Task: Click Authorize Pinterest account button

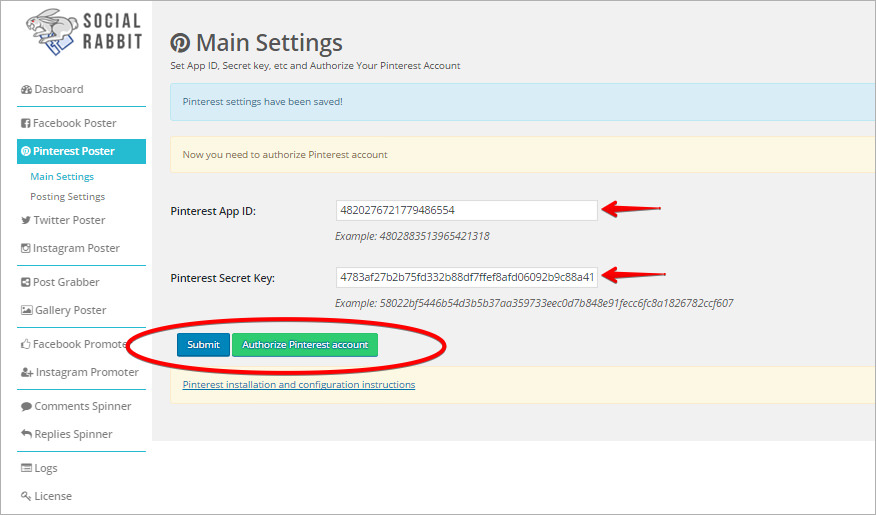Action: pyautogui.click(x=305, y=345)
